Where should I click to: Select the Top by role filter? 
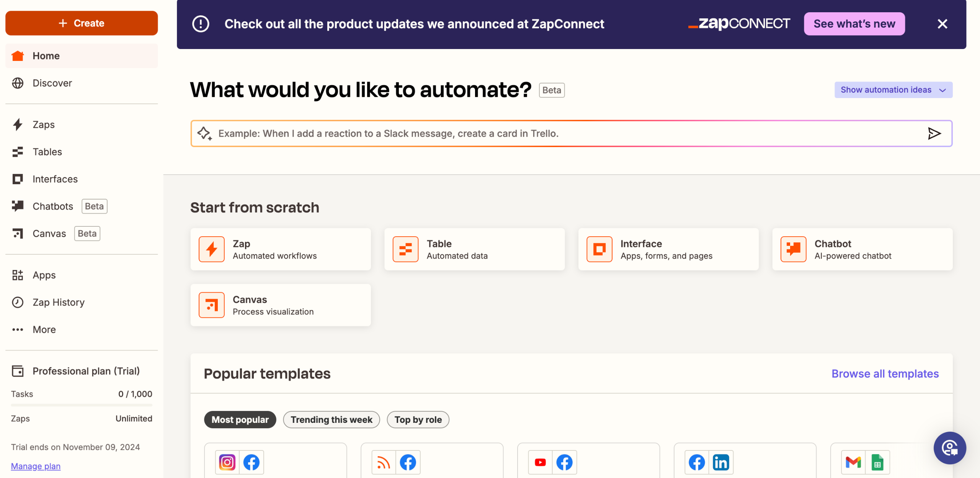tap(418, 419)
